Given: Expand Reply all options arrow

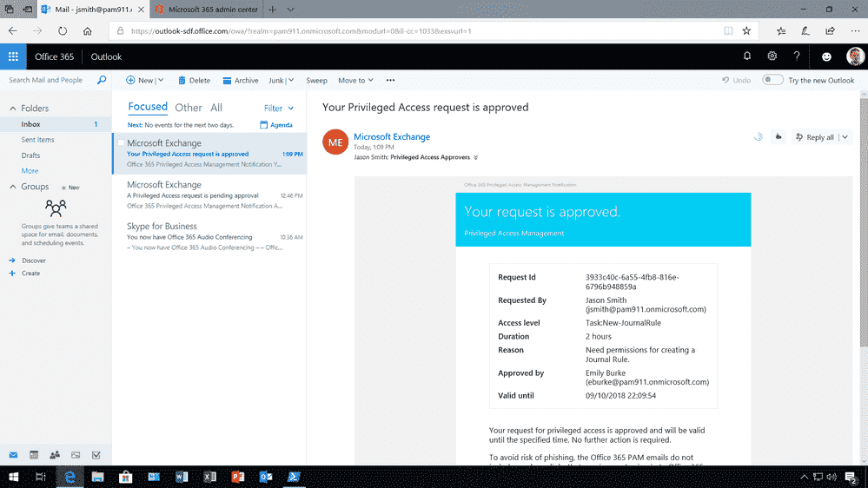Looking at the screenshot, I should coord(845,136).
